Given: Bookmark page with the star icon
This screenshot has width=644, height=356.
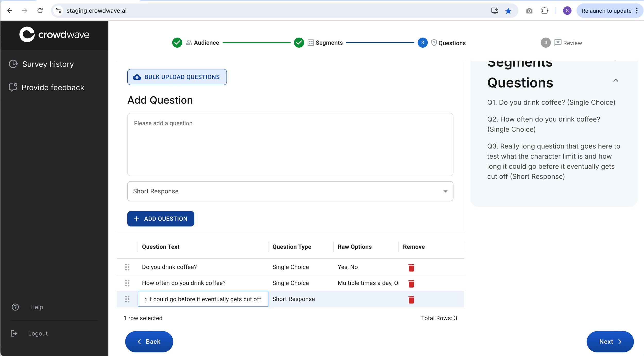Looking at the screenshot, I should pyautogui.click(x=508, y=11).
